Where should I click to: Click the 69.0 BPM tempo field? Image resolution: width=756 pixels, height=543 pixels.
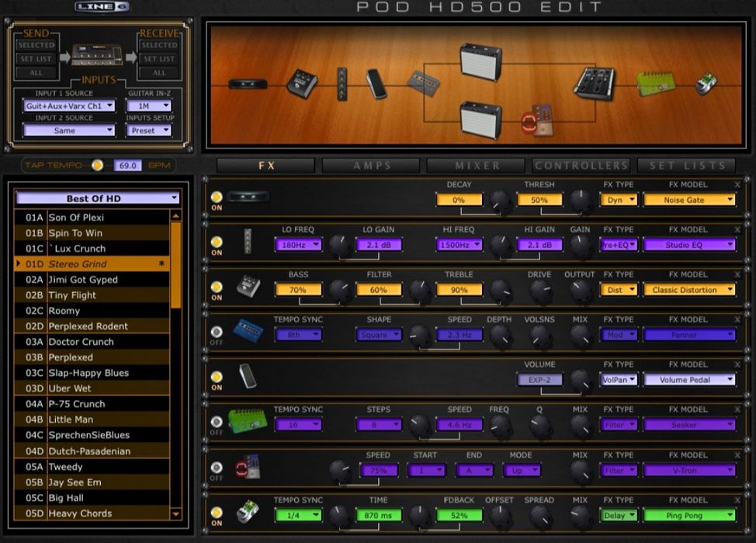click(128, 165)
